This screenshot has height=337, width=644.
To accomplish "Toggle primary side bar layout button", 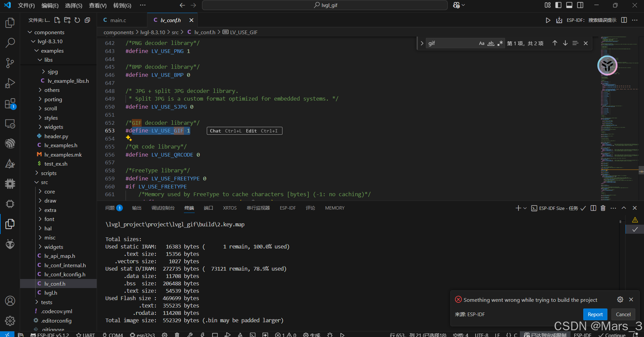I will coord(558,5).
